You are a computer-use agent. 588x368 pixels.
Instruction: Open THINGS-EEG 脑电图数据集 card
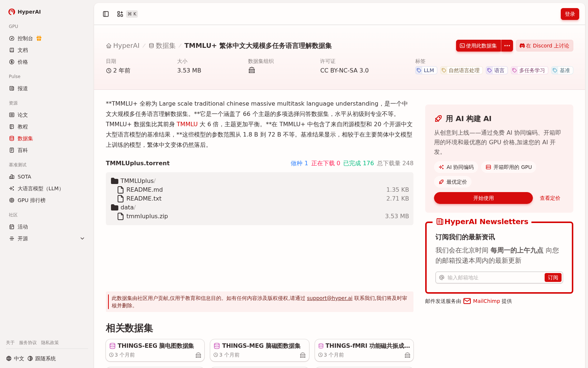pos(155,350)
